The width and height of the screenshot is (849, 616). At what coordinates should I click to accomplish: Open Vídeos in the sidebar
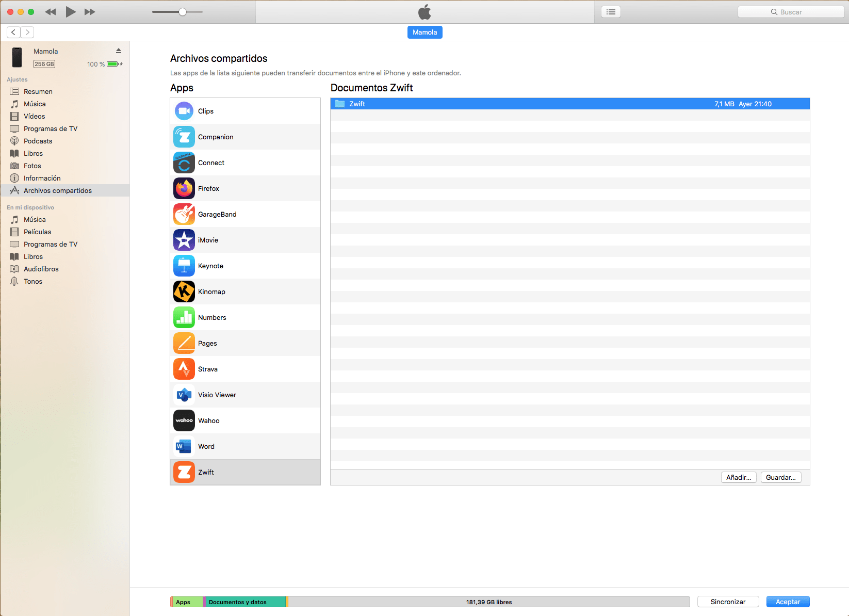coord(65,116)
